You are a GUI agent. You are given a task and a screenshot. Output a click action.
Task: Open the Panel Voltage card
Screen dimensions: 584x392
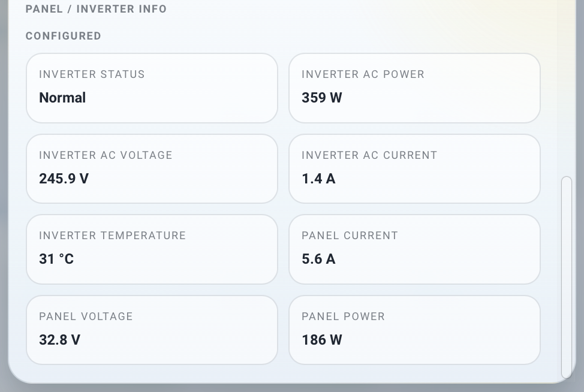point(152,330)
